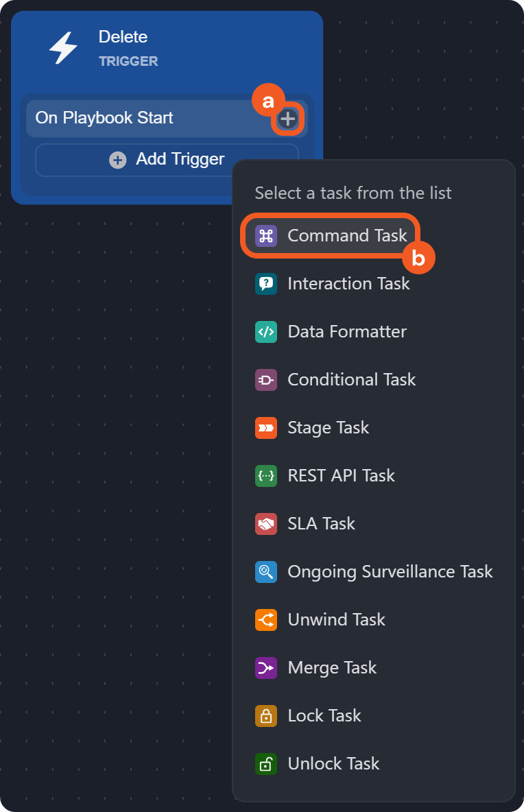Viewport: 524px width, 812px height.
Task: Click the REST API Task braces icon
Action: [265, 476]
